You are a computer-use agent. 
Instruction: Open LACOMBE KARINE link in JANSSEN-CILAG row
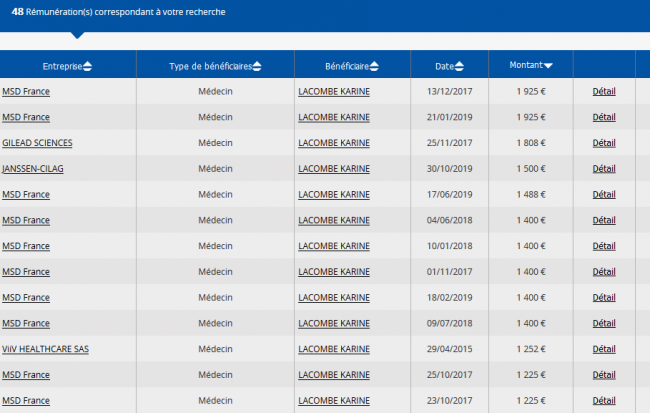(334, 169)
